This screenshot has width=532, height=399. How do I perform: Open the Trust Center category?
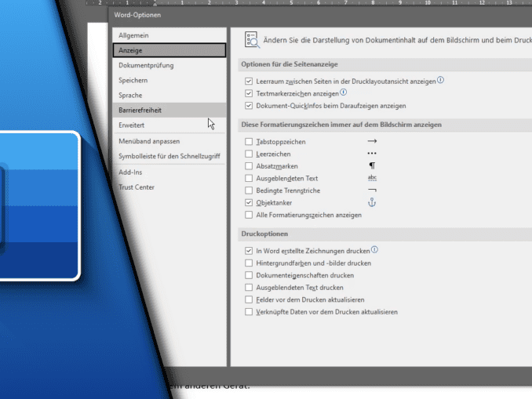tap(169, 187)
